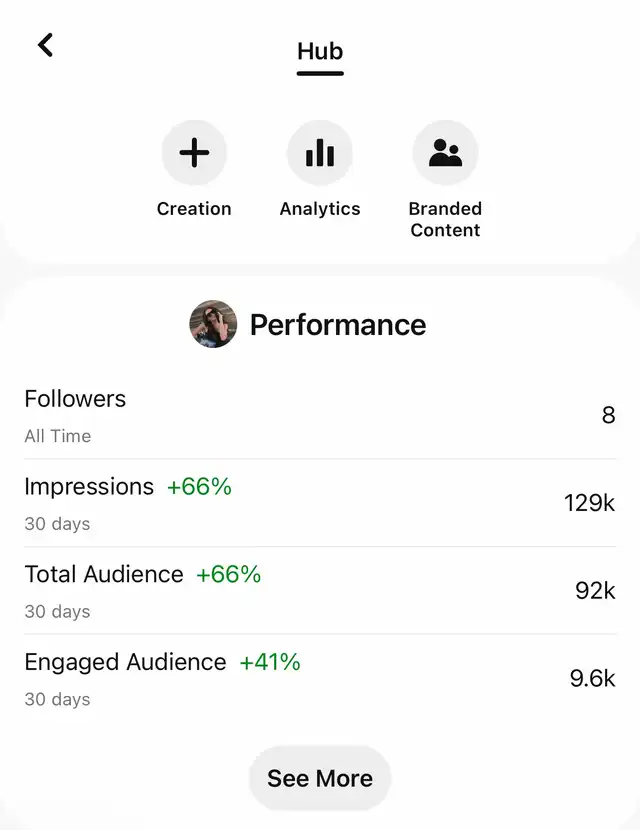Image resolution: width=640 pixels, height=830 pixels.
Task: Select the Hub tab
Action: pos(320,52)
